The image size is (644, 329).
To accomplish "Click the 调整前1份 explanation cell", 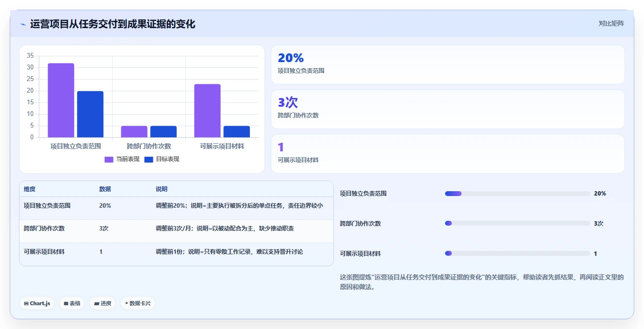I will pyautogui.click(x=229, y=252).
